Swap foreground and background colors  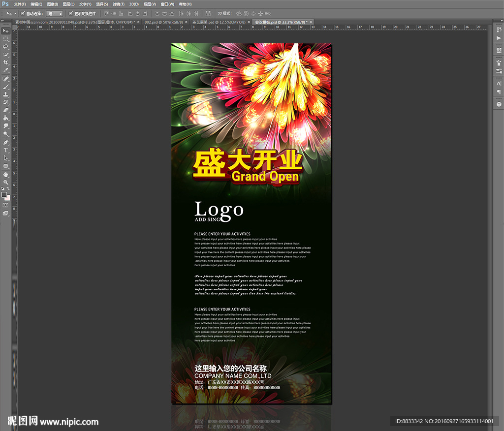pos(8,188)
